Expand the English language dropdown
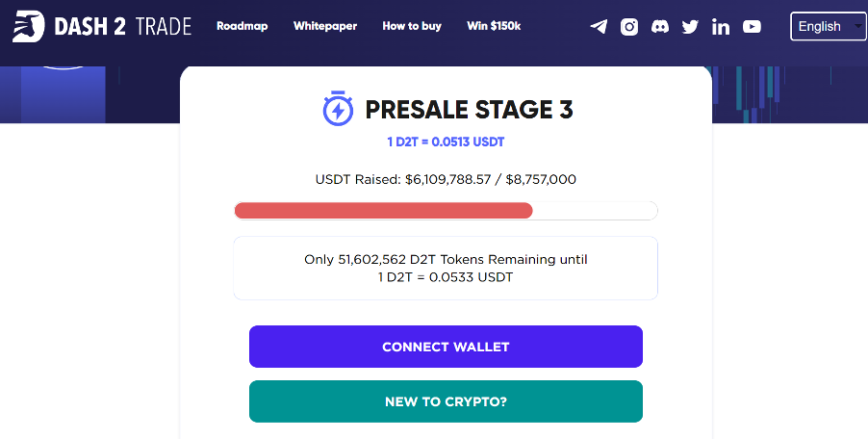The width and height of the screenshot is (868, 439). tap(829, 26)
